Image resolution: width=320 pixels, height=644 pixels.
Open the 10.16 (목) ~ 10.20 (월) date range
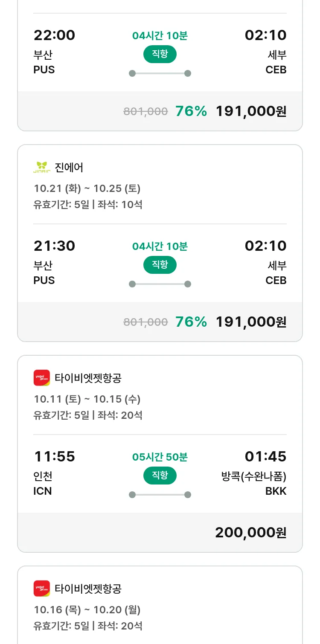[87, 610]
